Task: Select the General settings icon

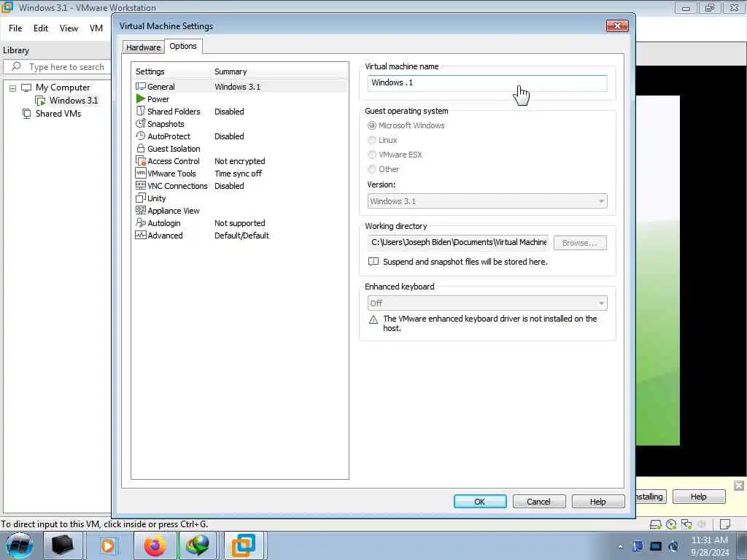Action: pos(141,86)
